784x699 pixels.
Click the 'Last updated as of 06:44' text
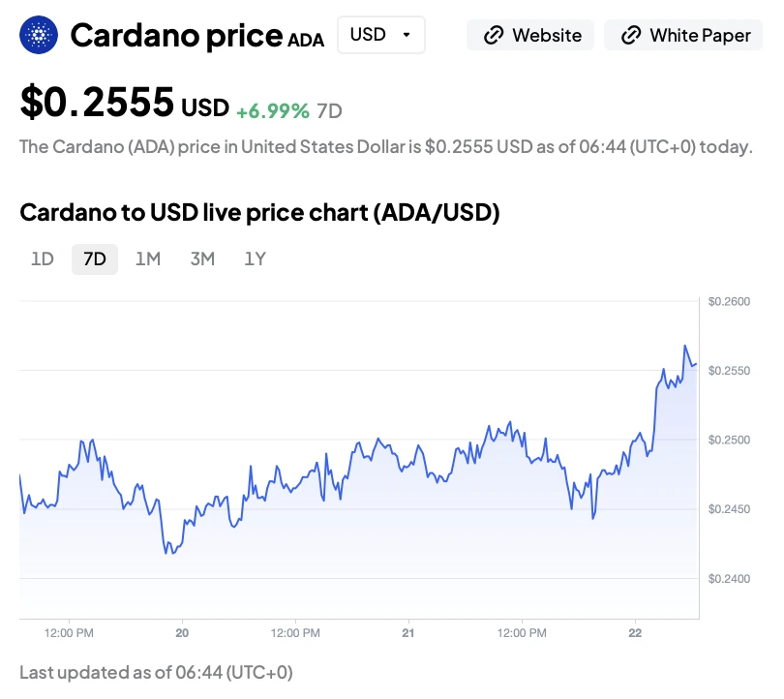click(156, 672)
